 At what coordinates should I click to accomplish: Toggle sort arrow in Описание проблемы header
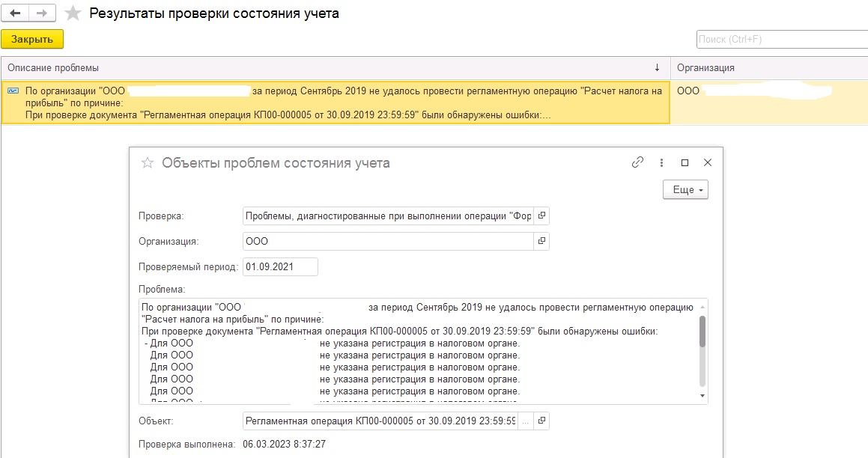[x=657, y=68]
